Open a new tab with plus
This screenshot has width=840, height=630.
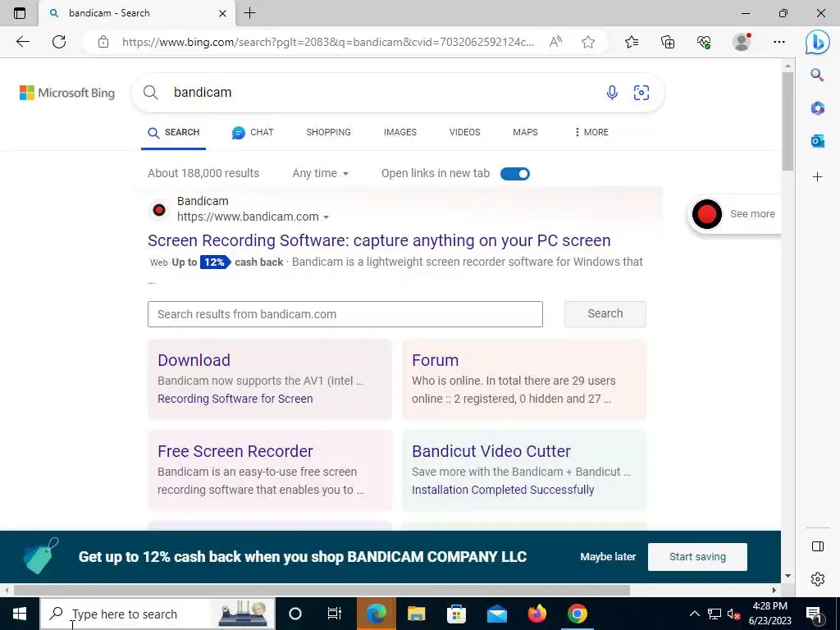coord(249,13)
